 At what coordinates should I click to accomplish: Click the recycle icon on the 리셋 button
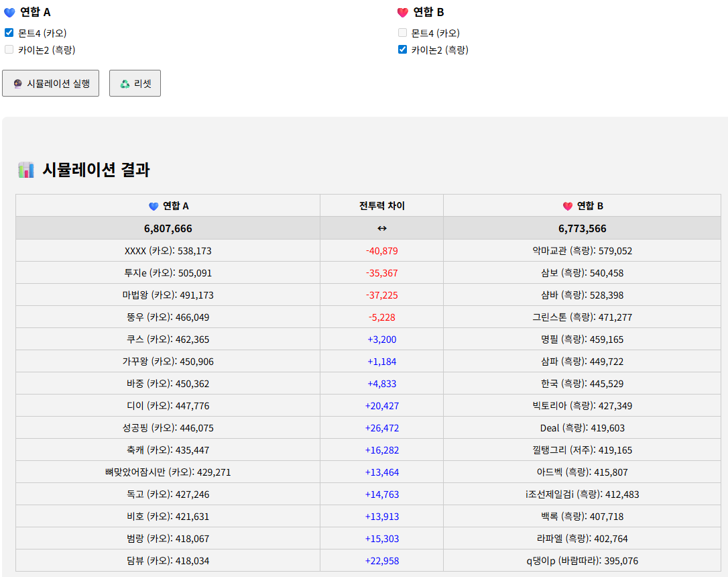tap(125, 84)
